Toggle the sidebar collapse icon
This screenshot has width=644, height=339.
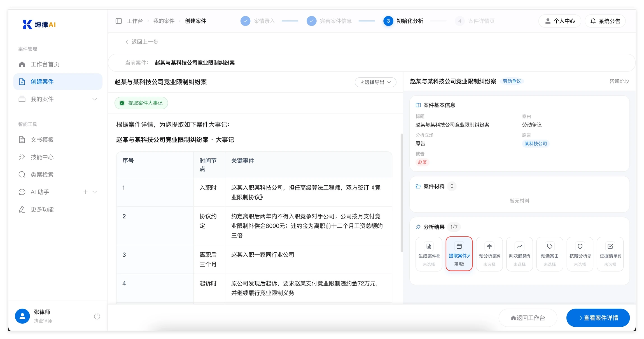tap(118, 21)
